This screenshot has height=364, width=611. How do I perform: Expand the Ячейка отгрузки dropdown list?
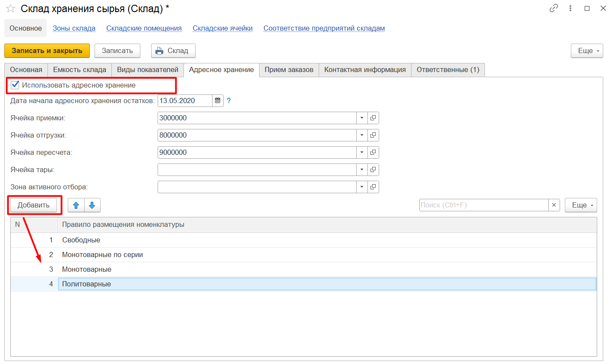(x=362, y=135)
